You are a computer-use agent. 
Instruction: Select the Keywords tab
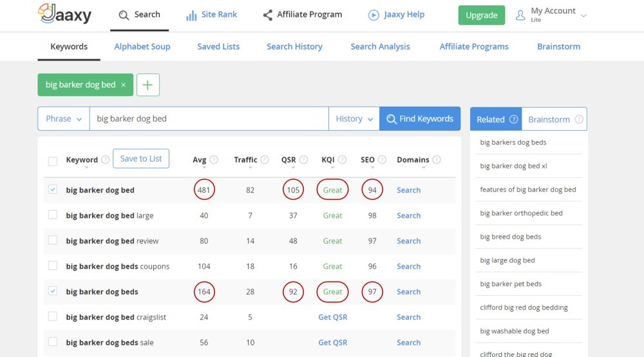(x=69, y=46)
